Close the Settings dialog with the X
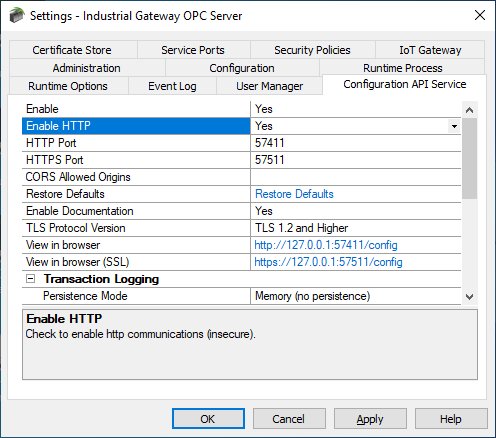Viewport: 496px width, 438px height. pyautogui.click(x=480, y=15)
